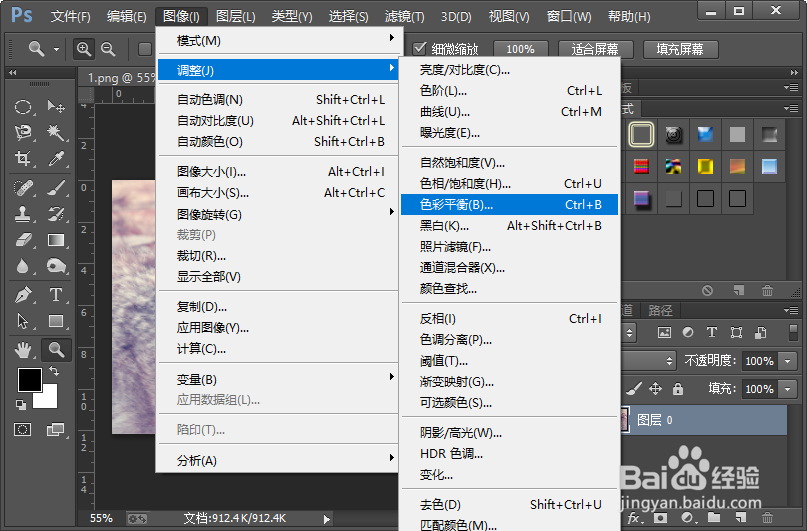This screenshot has width=807, height=531.
Task: Select the Blur tool
Action: coord(23,266)
